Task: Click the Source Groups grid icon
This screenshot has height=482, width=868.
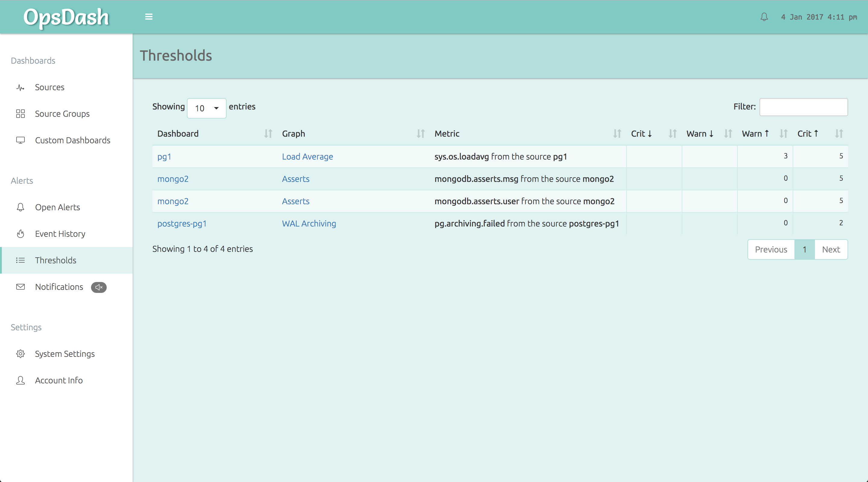Action: pyautogui.click(x=20, y=114)
